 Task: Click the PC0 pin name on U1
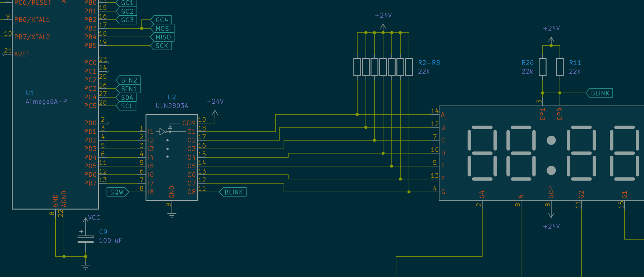pos(91,63)
